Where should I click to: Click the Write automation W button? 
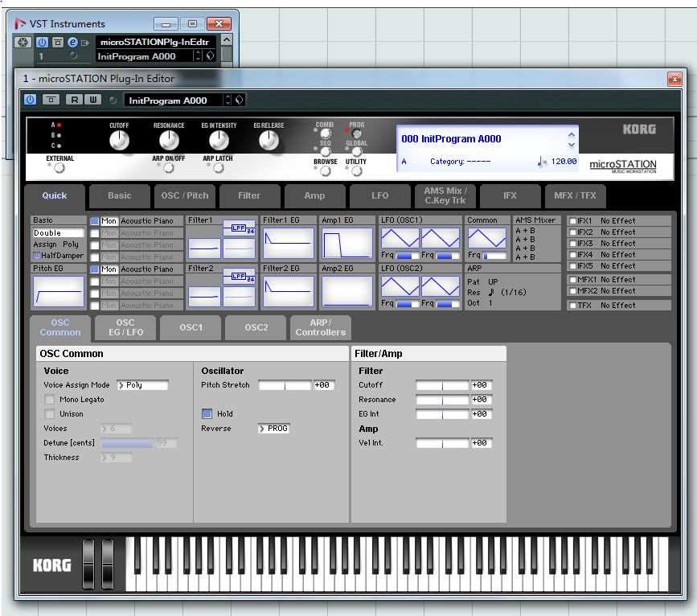point(93,100)
